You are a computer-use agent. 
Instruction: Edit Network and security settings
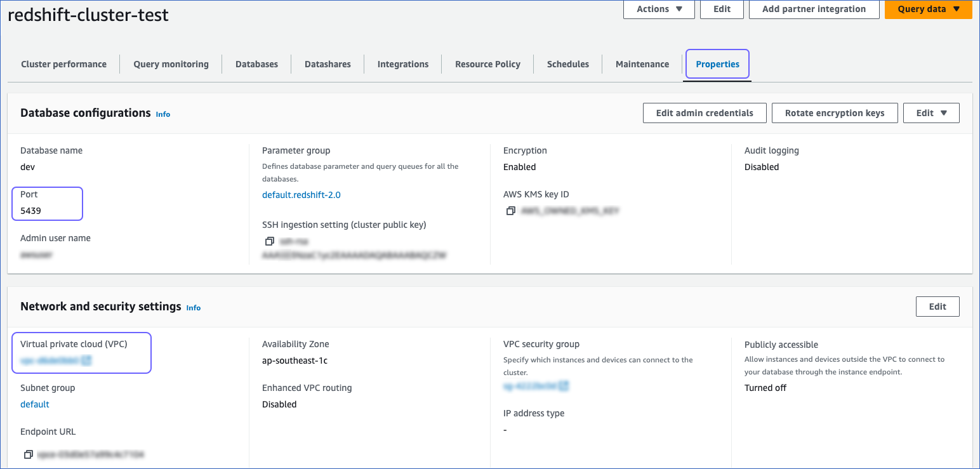937,307
